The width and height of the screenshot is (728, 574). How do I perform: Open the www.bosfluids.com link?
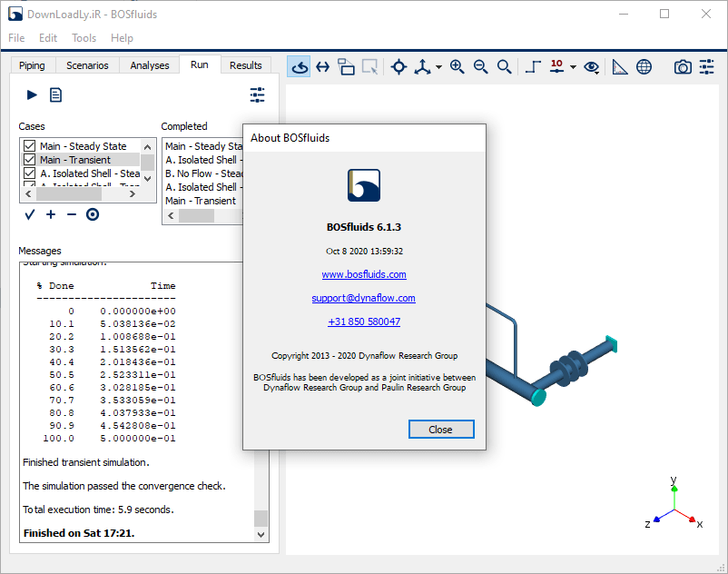pos(364,274)
